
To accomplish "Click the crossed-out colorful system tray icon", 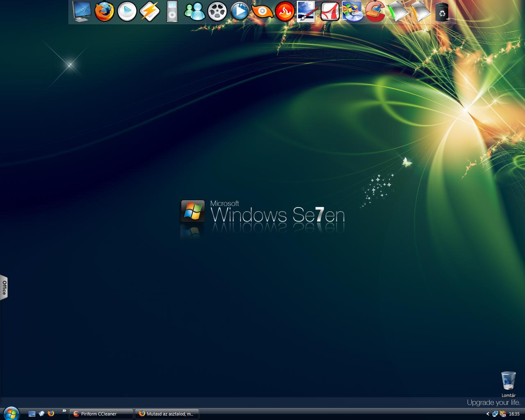I will 502,414.
